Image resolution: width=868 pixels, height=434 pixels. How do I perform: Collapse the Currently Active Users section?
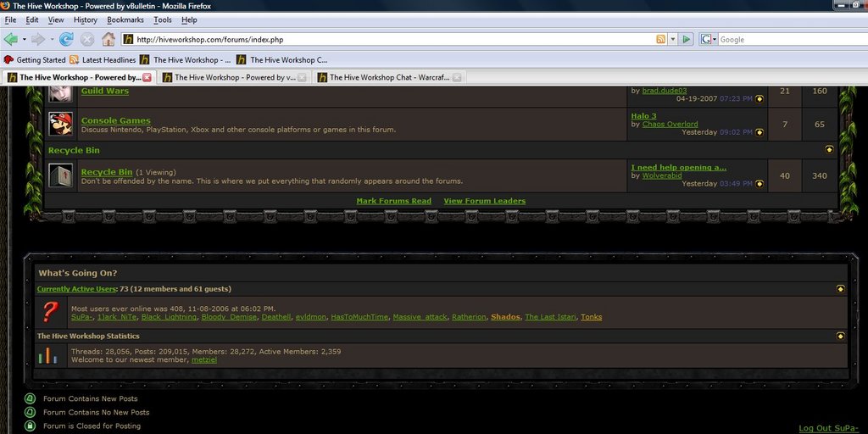[x=840, y=289]
